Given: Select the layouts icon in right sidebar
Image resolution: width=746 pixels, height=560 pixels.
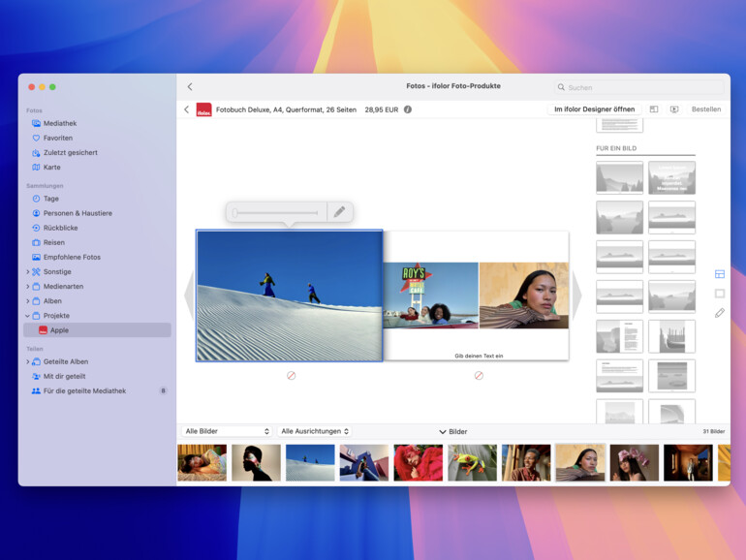Looking at the screenshot, I should [x=719, y=274].
